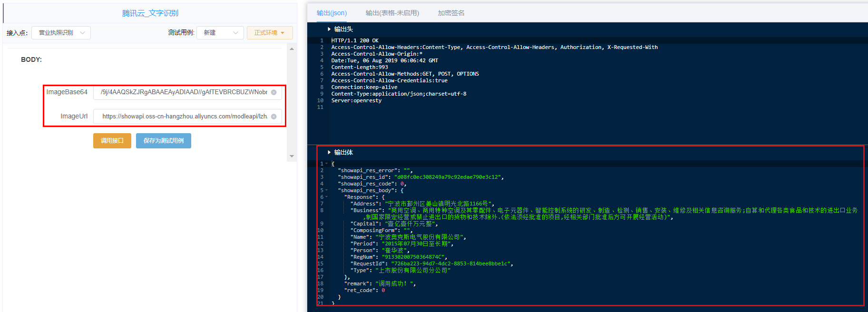Screen dimensions: 868x312
Task: Select the "Address" JSON line
Action: 422,204
